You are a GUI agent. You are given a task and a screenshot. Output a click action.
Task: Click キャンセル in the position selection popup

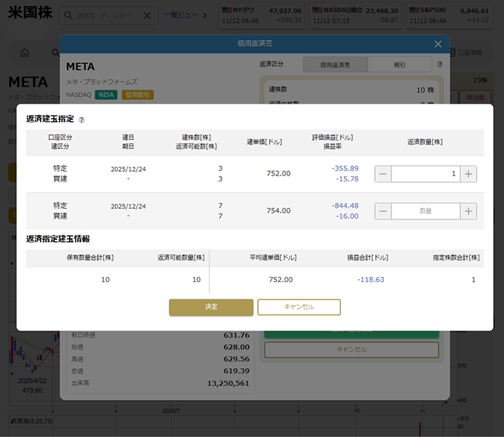(x=299, y=307)
